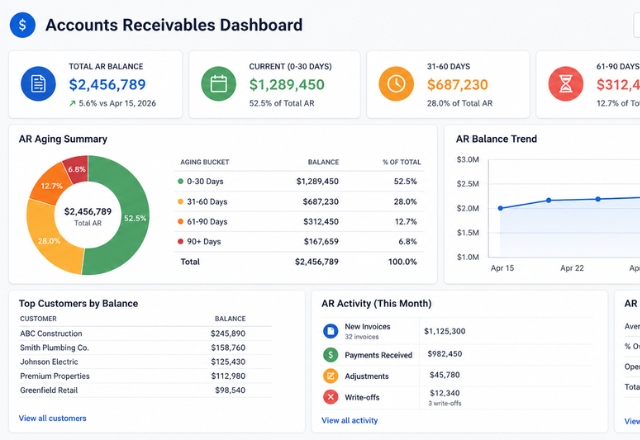Screen dimensions: 640x440
Task: Click the blue dollar logo icon
Action: (22, 25)
